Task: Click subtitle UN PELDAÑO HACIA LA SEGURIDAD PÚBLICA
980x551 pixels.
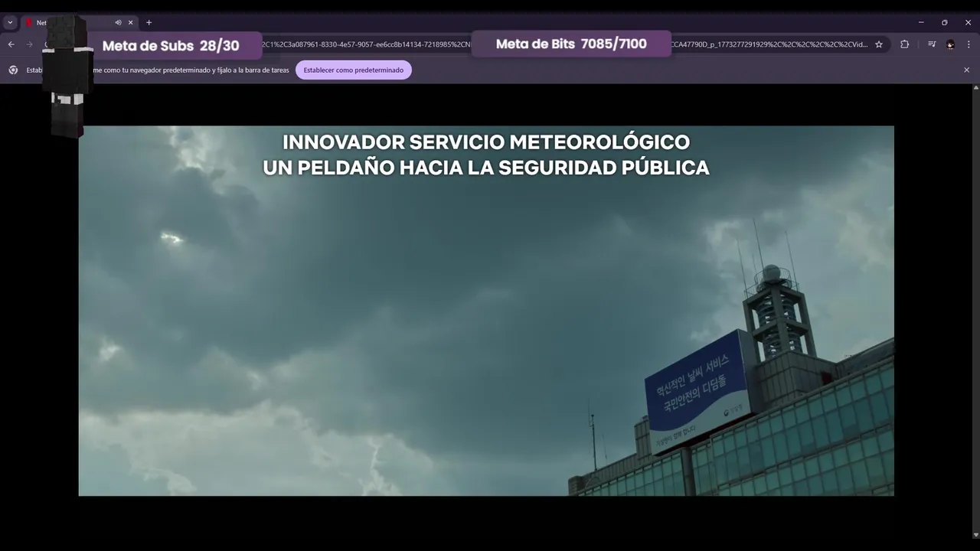Action: pyautogui.click(x=486, y=168)
